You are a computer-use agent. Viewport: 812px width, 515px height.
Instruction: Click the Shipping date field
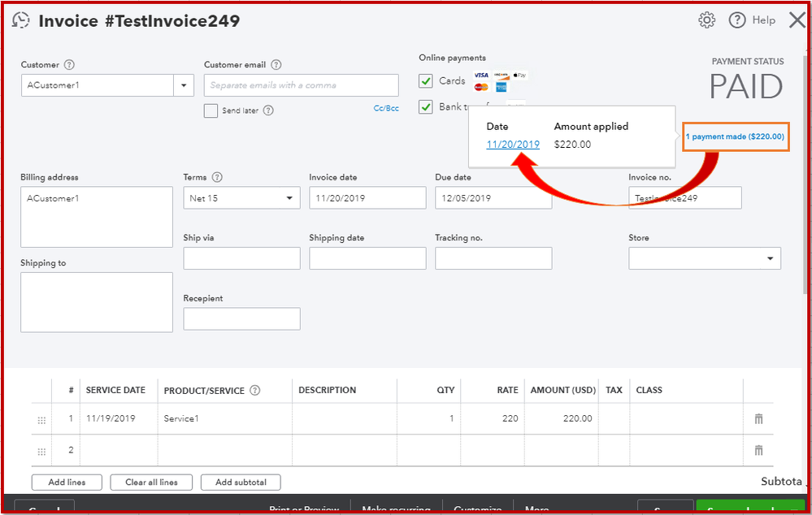click(x=367, y=258)
